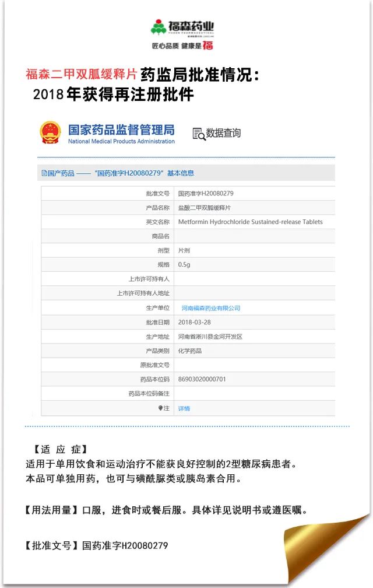Open the 数据查询 search icon
The image size is (373, 588).
tap(199, 134)
